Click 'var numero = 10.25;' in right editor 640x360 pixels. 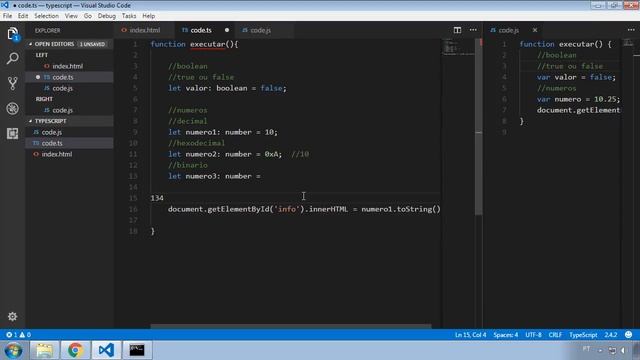tap(578, 99)
